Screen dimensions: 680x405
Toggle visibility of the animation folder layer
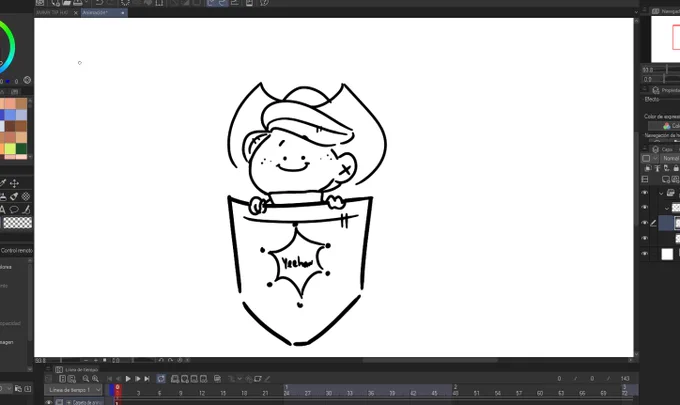coord(645,193)
